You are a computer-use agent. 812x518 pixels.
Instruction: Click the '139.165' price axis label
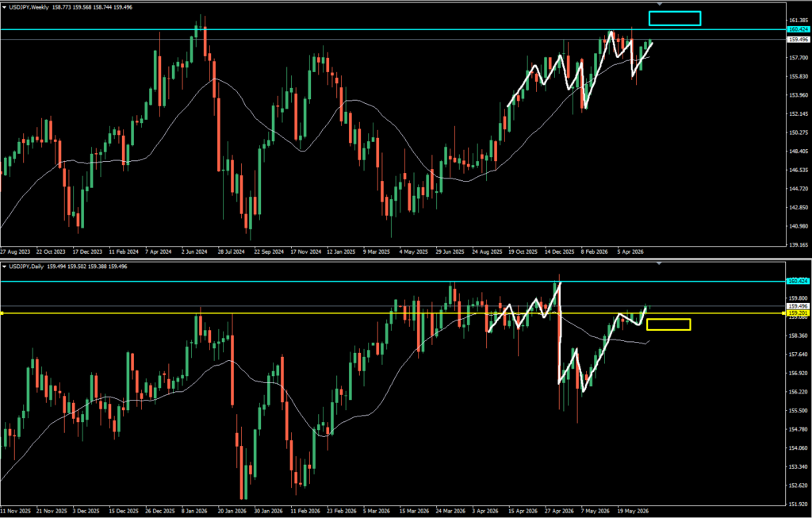point(799,244)
